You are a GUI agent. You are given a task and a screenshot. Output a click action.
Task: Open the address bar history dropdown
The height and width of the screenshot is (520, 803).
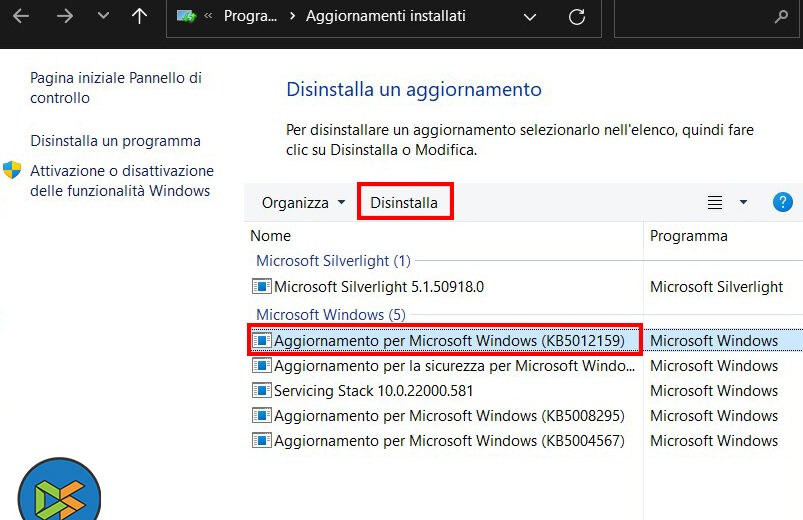pyautogui.click(x=530, y=17)
